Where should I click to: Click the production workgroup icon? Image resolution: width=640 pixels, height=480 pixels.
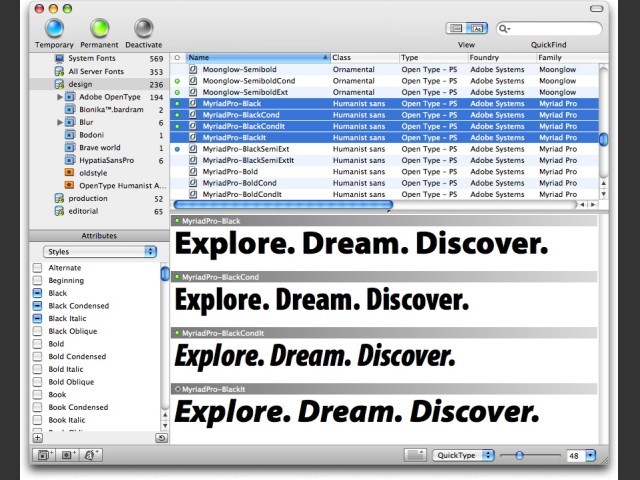click(59, 198)
